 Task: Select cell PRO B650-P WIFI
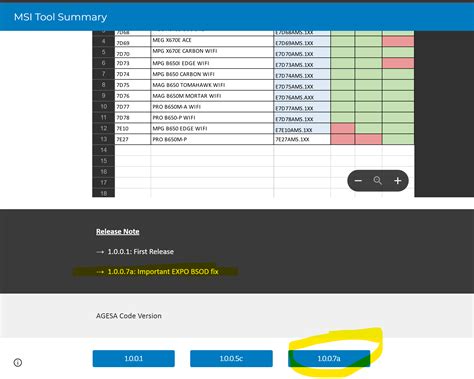(x=212, y=118)
